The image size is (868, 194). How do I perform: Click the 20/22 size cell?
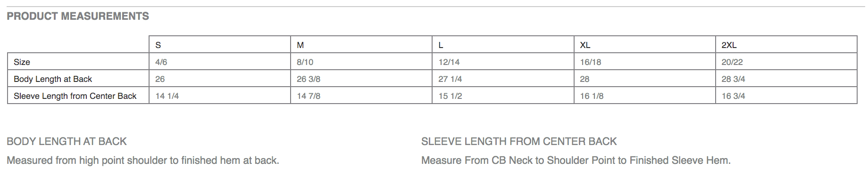(x=732, y=62)
